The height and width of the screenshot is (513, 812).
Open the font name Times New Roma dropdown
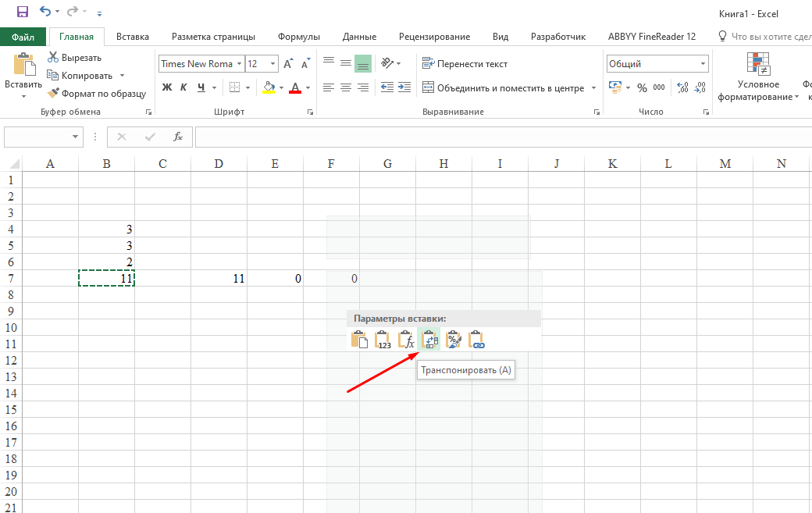pos(239,64)
